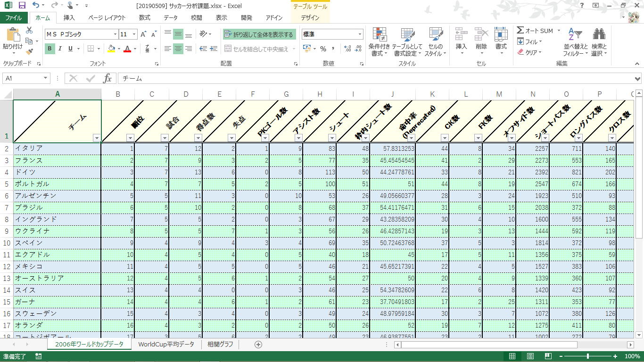Click the insert function fx icon
The width and height of the screenshot is (644, 362).
[107, 78]
